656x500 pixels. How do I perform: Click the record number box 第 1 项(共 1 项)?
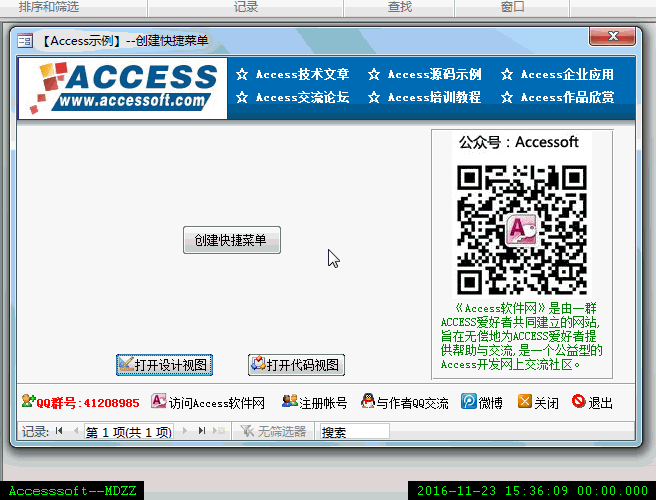(129, 432)
